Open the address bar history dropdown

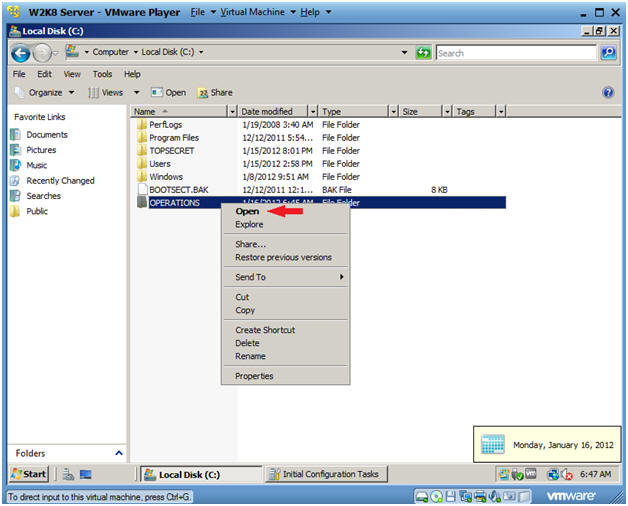[404, 52]
